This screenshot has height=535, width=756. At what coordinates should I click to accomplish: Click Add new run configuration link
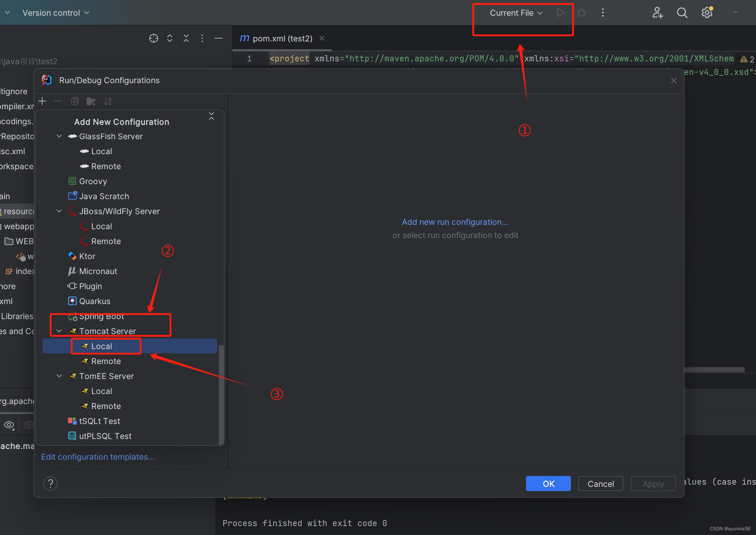[455, 222]
